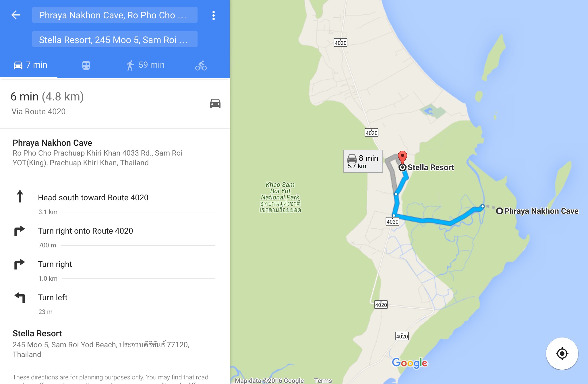Click the Phraya Nakhon Cave origin marker
Image resolution: width=588 pixels, height=384 pixels.
click(x=500, y=211)
